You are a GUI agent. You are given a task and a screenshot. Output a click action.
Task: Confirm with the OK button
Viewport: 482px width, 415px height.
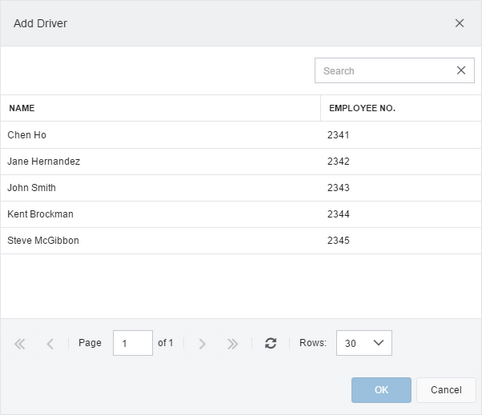381,390
